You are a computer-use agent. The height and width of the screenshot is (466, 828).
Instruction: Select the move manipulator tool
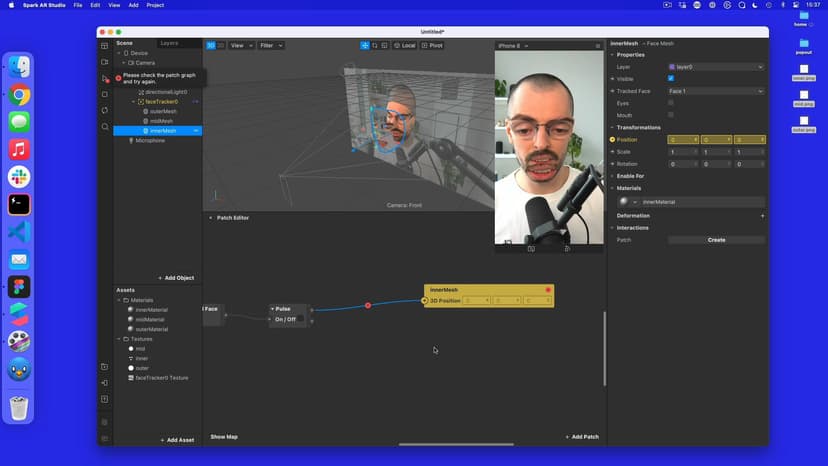click(365, 45)
